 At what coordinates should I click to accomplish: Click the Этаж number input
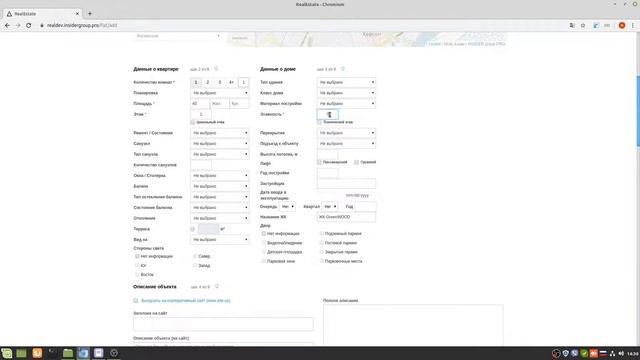click(201, 114)
